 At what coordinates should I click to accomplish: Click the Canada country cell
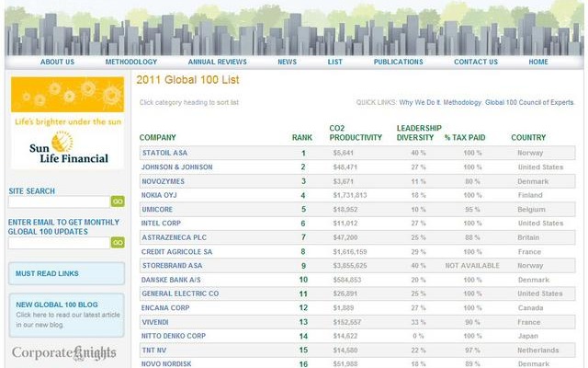coord(531,308)
